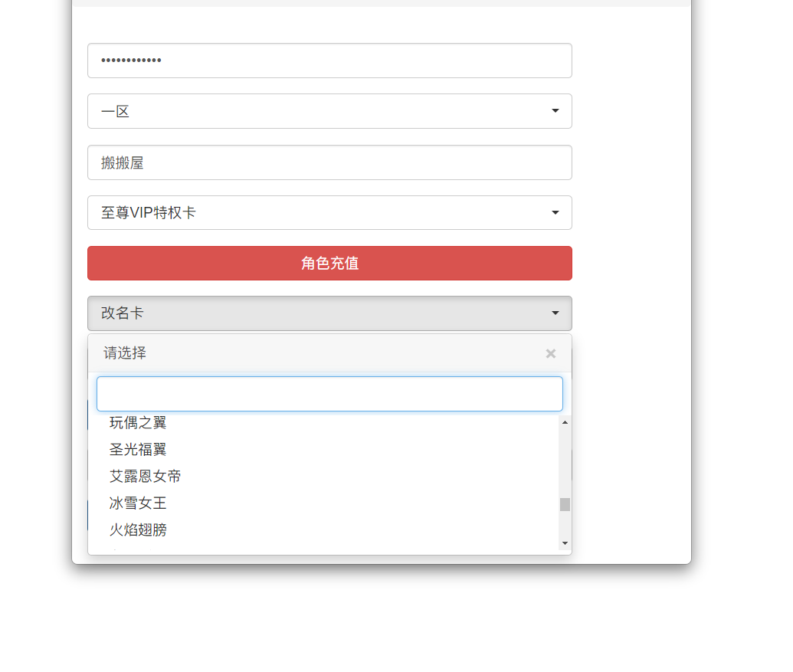Click the scrollbar up arrow in the item list
This screenshot has width=793, height=672.
coord(565,422)
